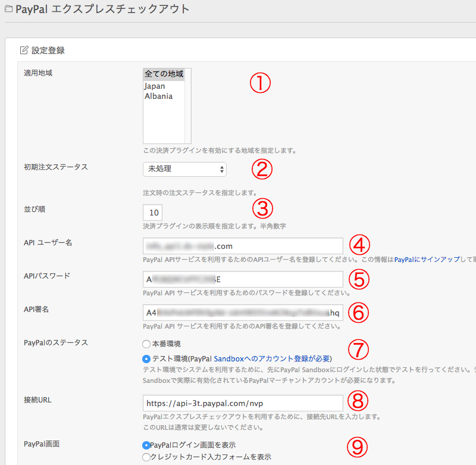Screen dimensions: 476x465
Task: Click the pencil icon beside 設定登録 heading
Action: click(23, 50)
